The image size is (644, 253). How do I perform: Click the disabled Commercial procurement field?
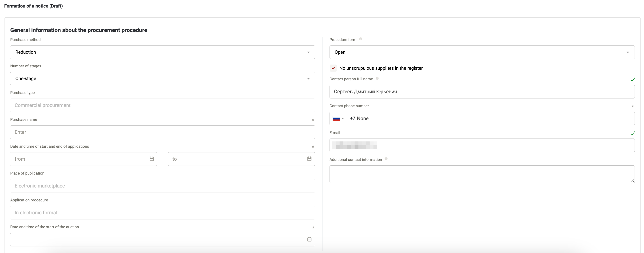[x=163, y=106]
